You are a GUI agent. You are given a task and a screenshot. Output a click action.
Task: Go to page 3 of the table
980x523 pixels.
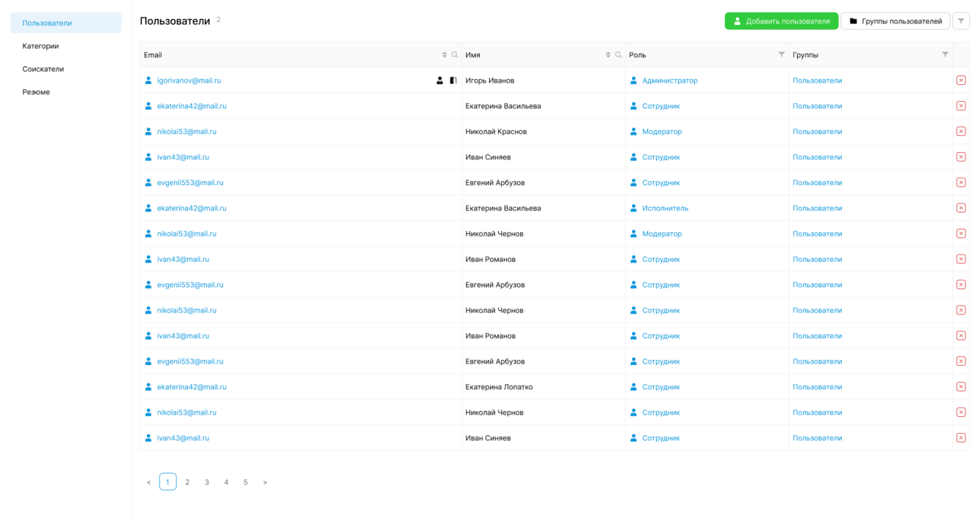[x=207, y=482]
